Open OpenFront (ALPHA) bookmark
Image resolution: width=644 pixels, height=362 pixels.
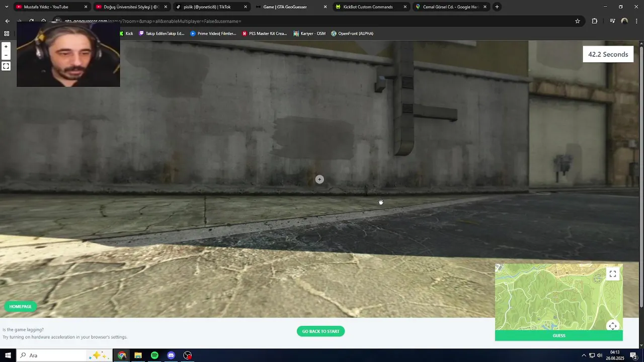(x=352, y=34)
